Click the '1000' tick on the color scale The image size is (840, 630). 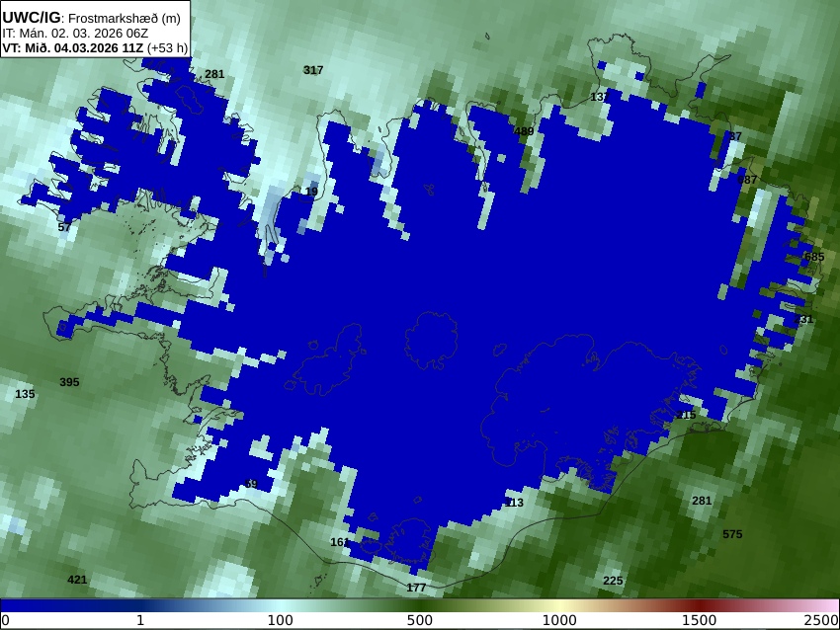[559, 621]
